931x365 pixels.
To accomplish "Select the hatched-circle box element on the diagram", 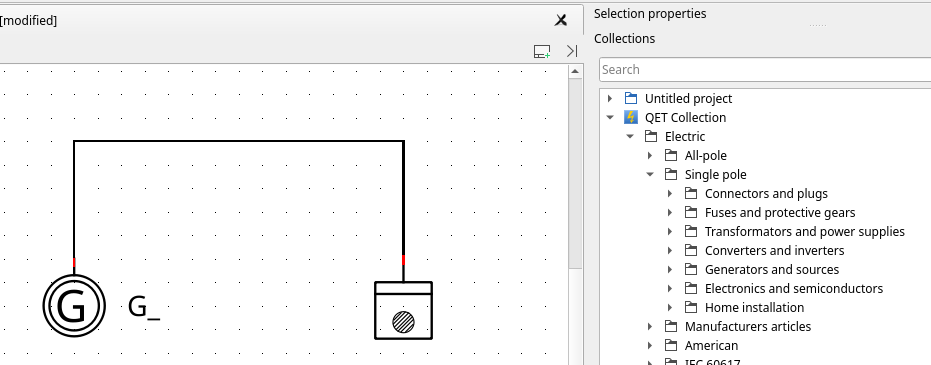I will click(404, 310).
